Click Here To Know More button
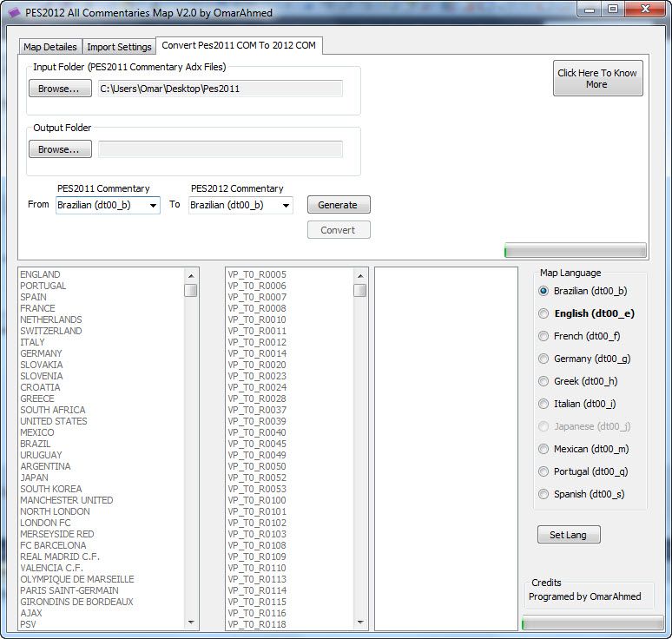 [x=597, y=79]
